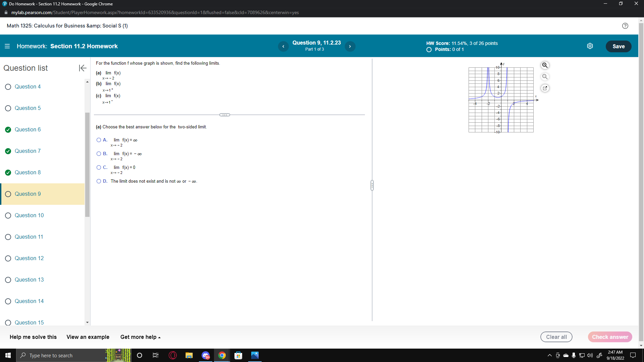Open the content divider ellipsis handle

coord(225,115)
